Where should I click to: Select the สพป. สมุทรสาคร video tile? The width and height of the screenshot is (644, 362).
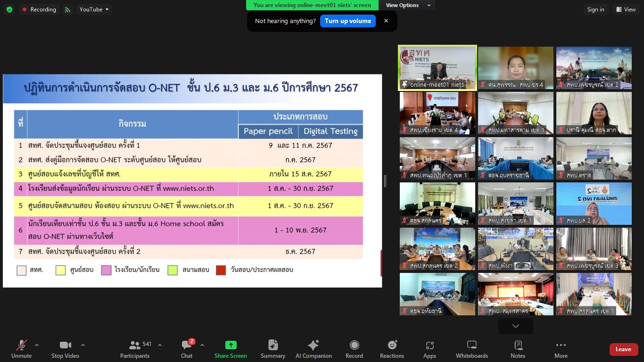[516, 294]
